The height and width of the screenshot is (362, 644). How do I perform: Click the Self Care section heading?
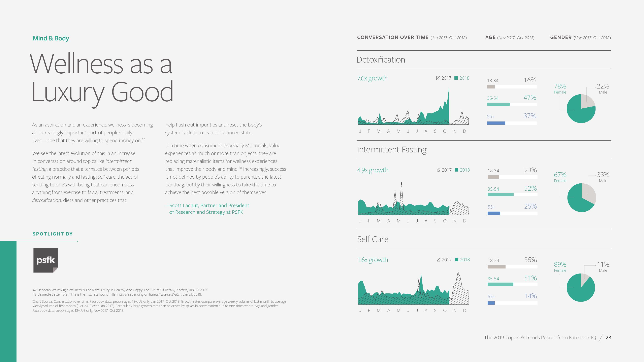click(x=373, y=239)
